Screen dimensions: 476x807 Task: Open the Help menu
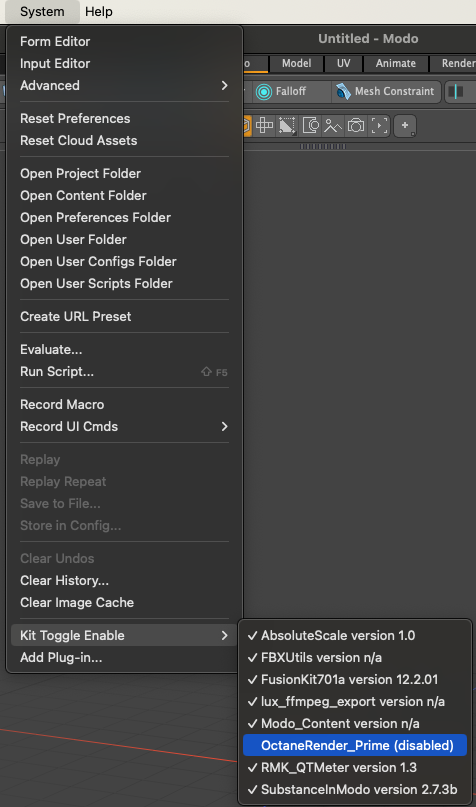pos(99,11)
